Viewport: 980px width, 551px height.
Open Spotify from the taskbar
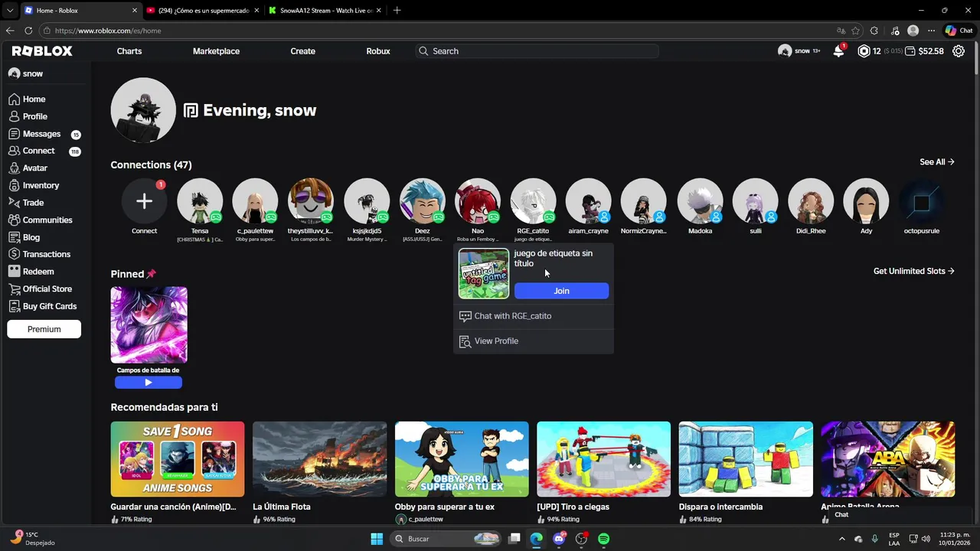point(603,539)
